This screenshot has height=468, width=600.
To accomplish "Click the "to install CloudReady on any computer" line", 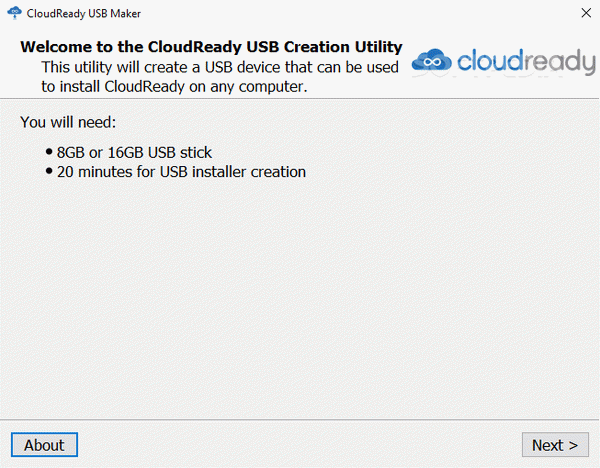I will (x=174, y=87).
